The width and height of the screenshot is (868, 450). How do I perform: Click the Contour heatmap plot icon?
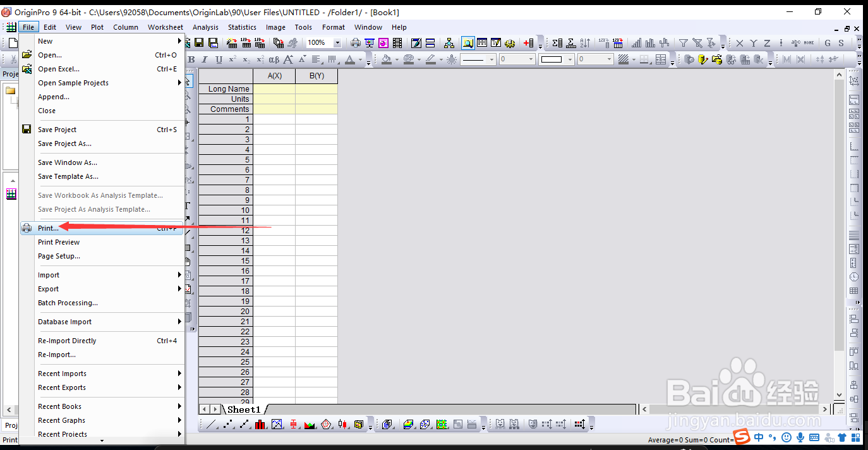click(x=442, y=425)
